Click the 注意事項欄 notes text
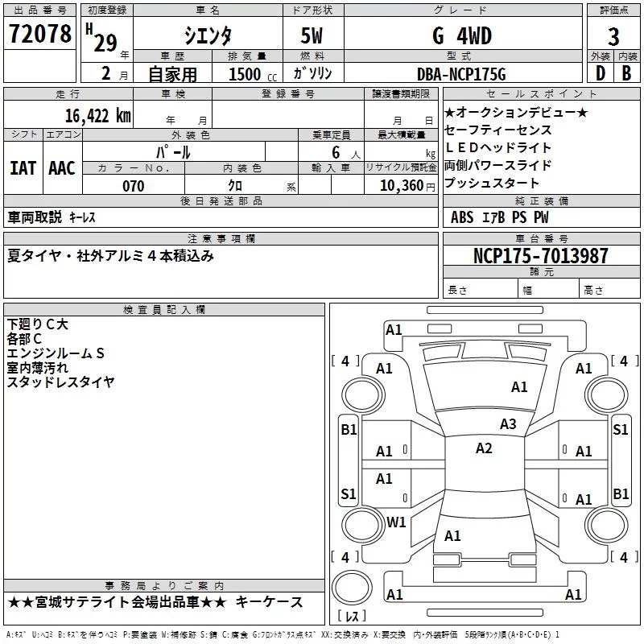644x644 pixels. [x=111, y=256]
